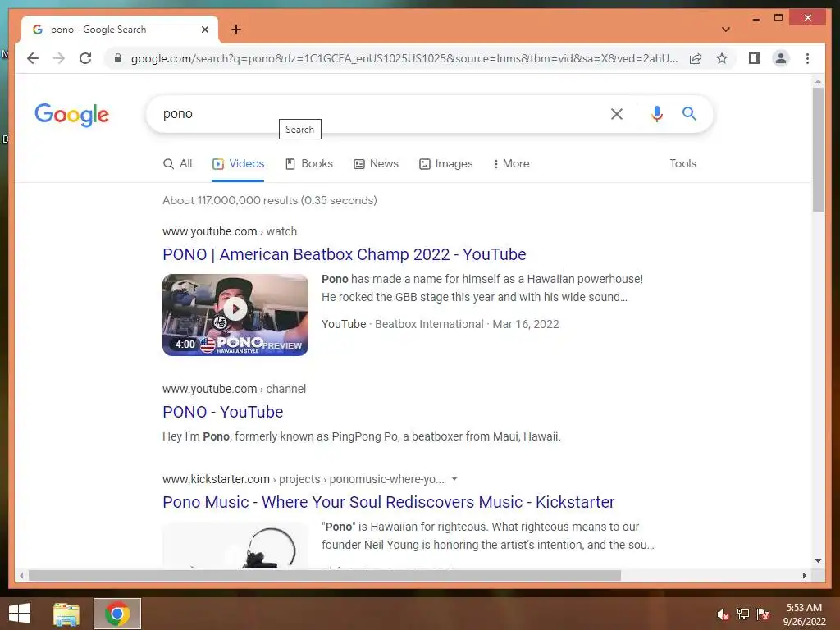Switch to the All results tab
Image resolution: width=840 pixels, height=630 pixels.
click(x=177, y=164)
